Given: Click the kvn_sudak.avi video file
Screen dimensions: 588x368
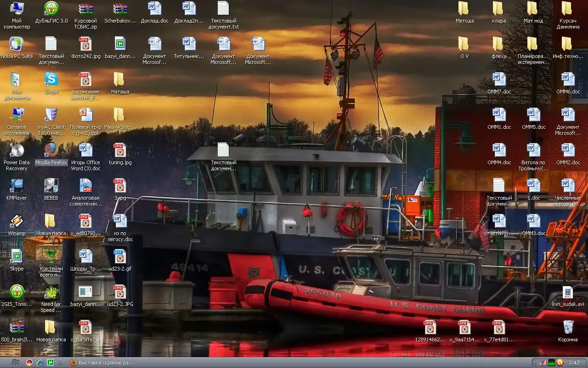Looking at the screenshot, I should (568, 293).
